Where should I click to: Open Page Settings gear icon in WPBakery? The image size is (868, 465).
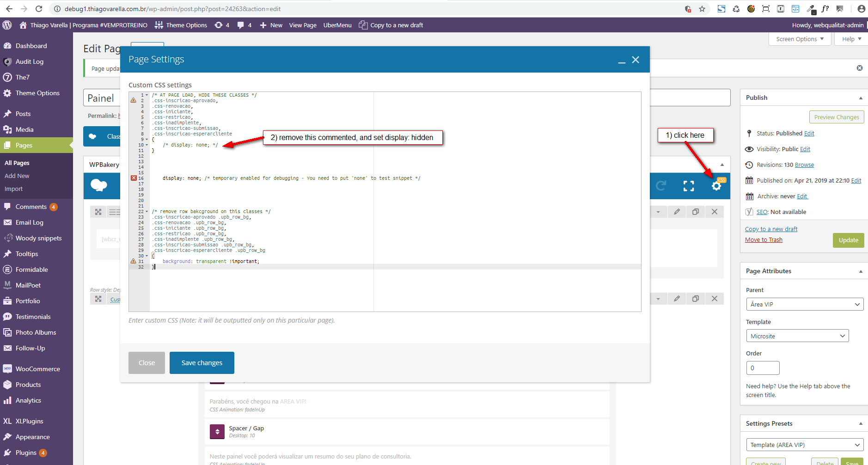[716, 185]
